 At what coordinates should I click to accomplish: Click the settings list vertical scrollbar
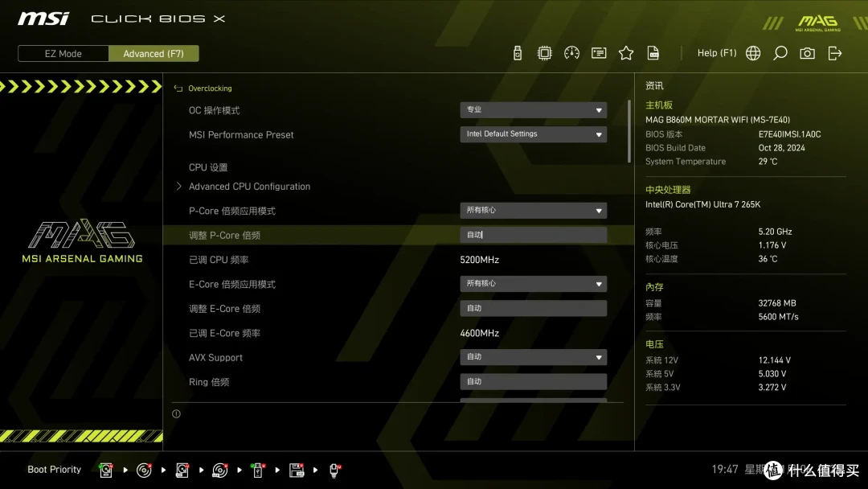(629, 132)
